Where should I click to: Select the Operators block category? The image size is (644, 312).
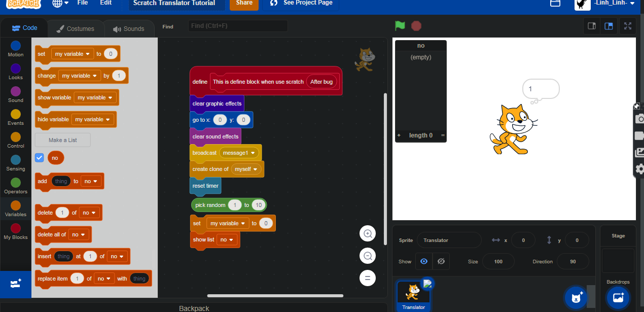tap(15, 188)
